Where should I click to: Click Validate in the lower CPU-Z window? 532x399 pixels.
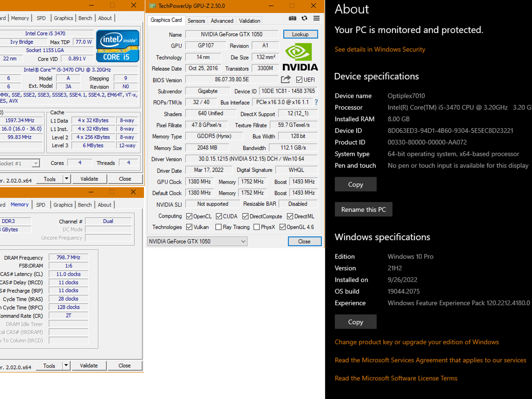click(89, 365)
